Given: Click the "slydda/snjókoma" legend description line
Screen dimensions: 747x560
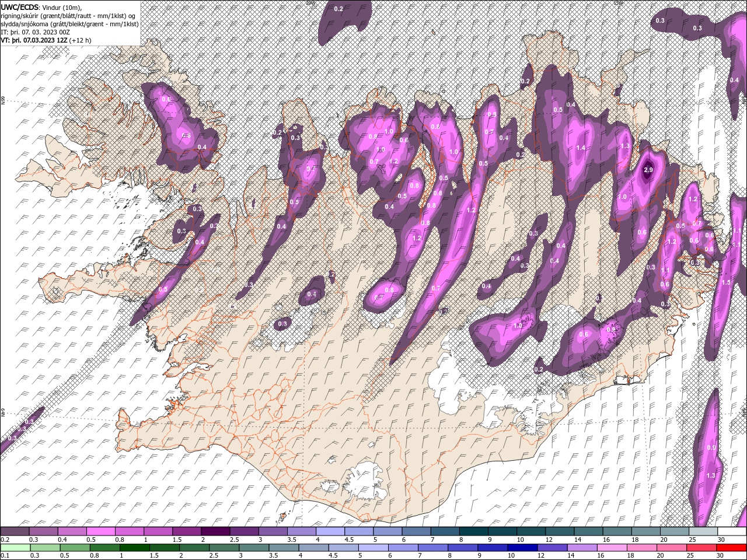Looking at the screenshot, I should coord(68,23).
